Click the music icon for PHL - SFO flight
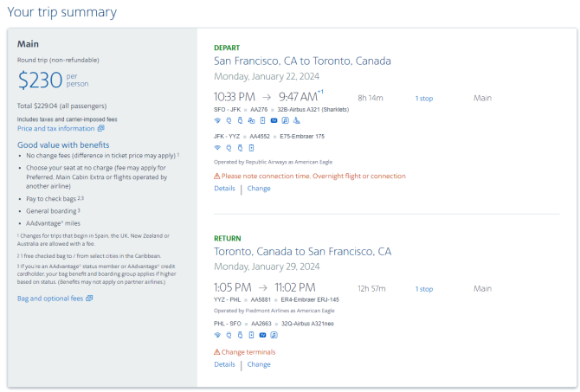The width and height of the screenshot is (580, 392). coord(274,335)
